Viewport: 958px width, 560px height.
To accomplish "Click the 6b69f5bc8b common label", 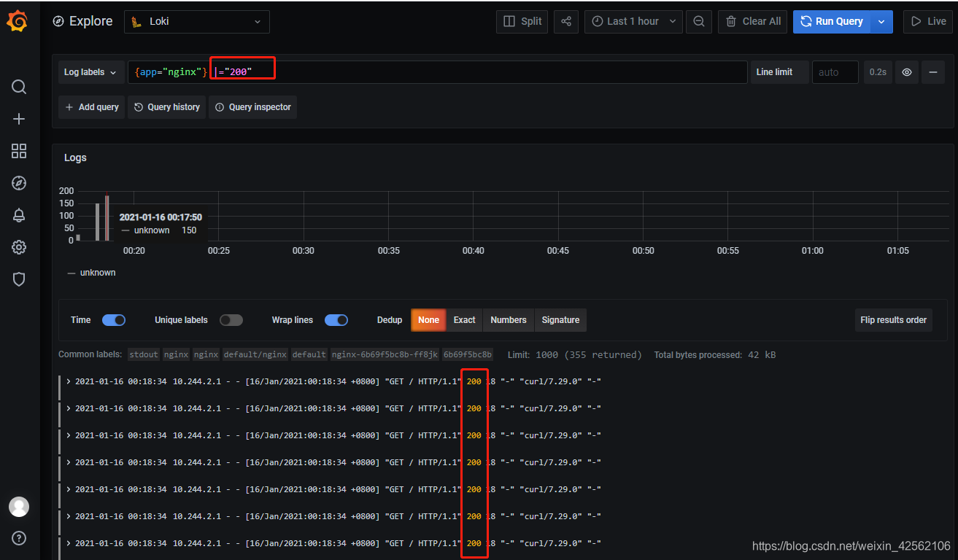I will [468, 355].
